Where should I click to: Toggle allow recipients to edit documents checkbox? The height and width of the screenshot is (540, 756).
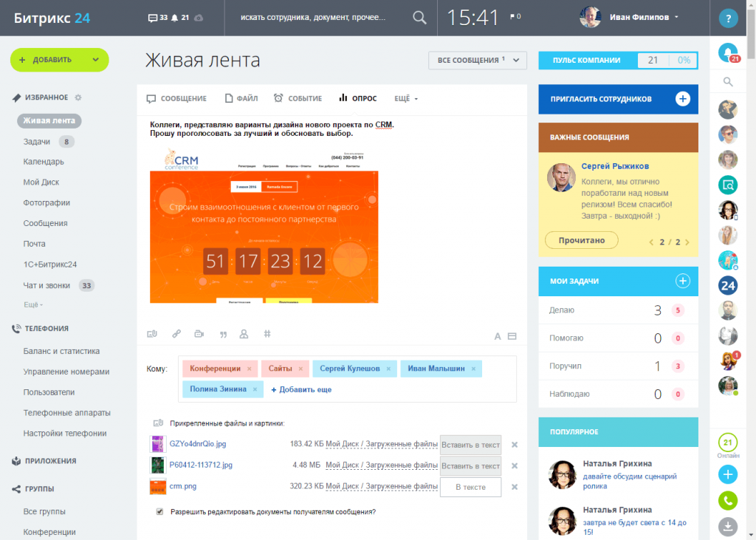pyautogui.click(x=159, y=511)
